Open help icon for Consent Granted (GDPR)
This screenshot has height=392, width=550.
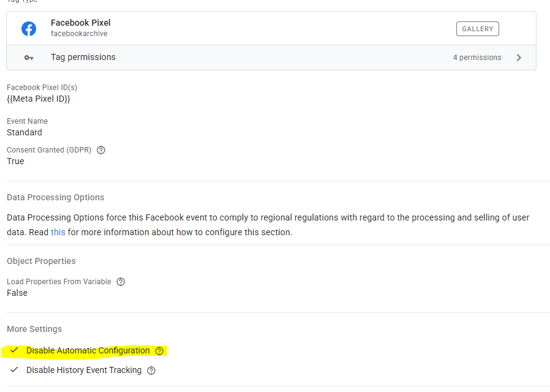click(x=102, y=150)
